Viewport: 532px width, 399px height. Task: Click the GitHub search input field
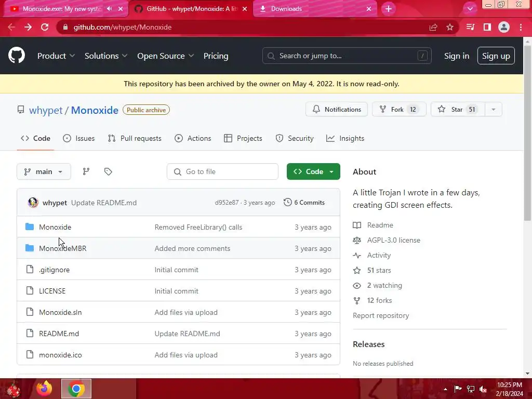click(347, 56)
